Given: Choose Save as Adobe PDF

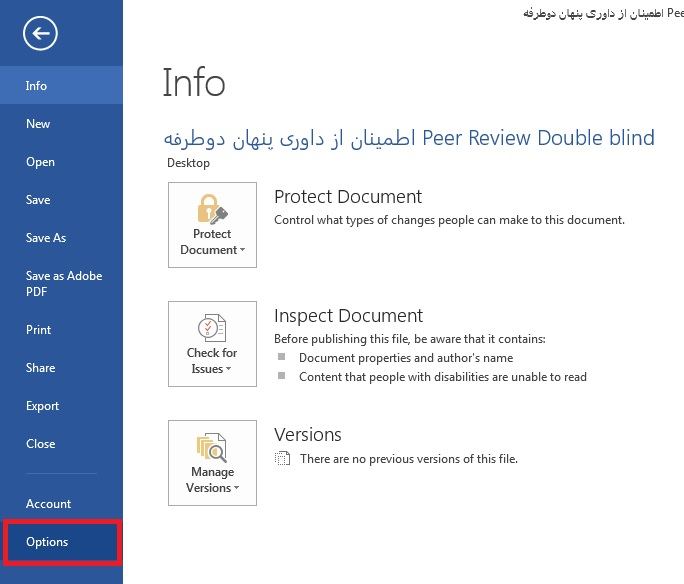Looking at the screenshot, I should click(61, 283).
